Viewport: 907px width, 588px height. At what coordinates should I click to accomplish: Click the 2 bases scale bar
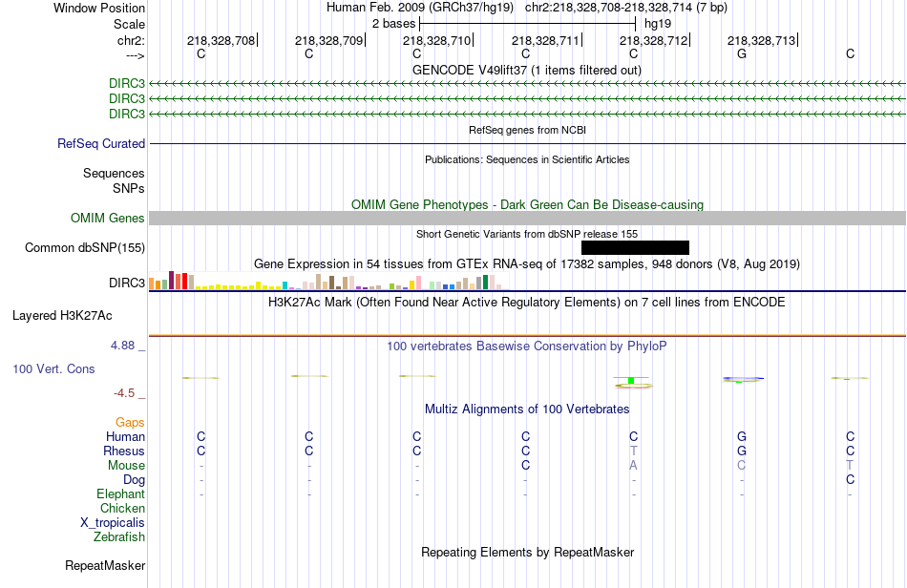527,24
